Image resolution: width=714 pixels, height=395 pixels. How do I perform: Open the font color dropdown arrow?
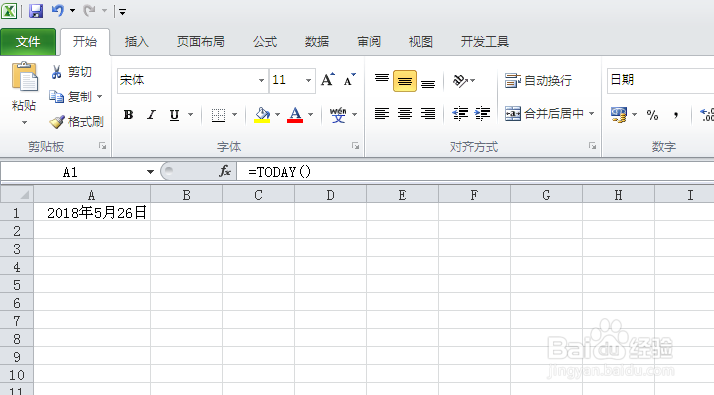[x=311, y=114]
